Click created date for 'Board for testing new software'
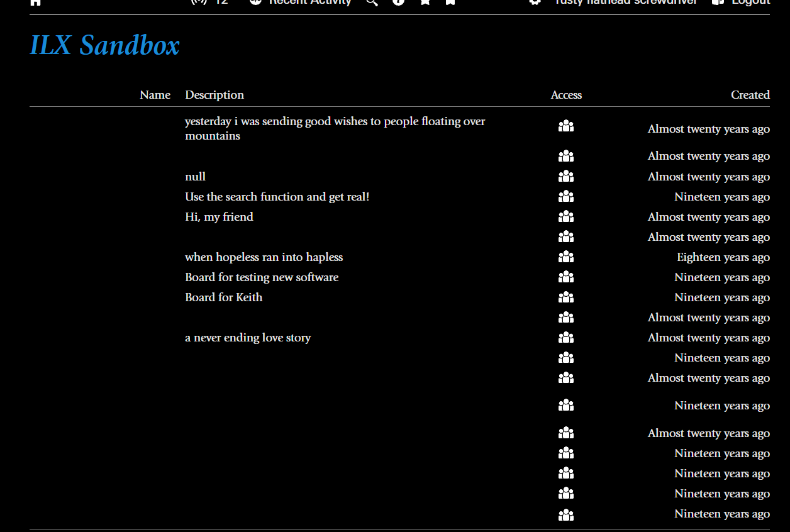 [722, 277]
